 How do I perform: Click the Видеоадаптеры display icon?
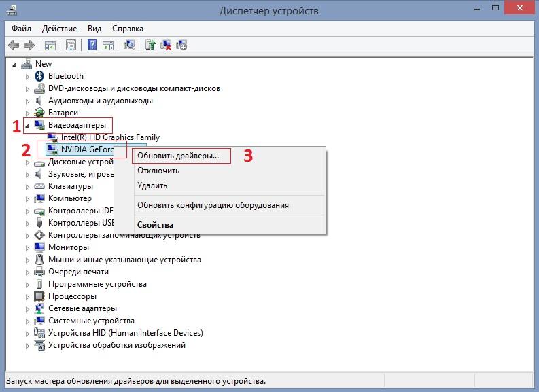click(39, 125)
